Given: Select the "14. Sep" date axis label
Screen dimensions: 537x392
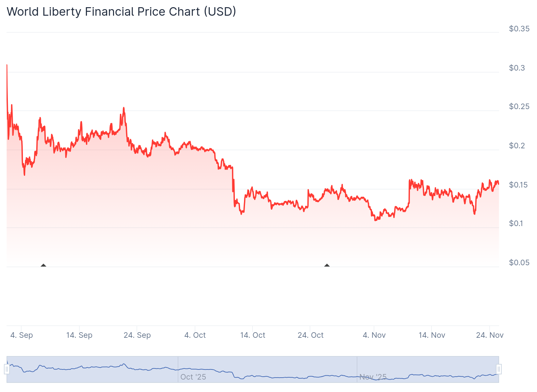Looking at the screenshot, I should 79,335.
